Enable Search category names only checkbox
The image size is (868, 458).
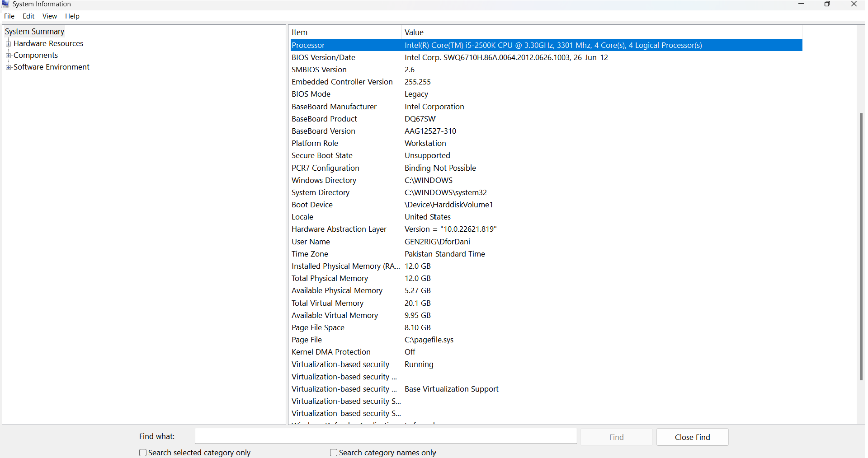334,453
